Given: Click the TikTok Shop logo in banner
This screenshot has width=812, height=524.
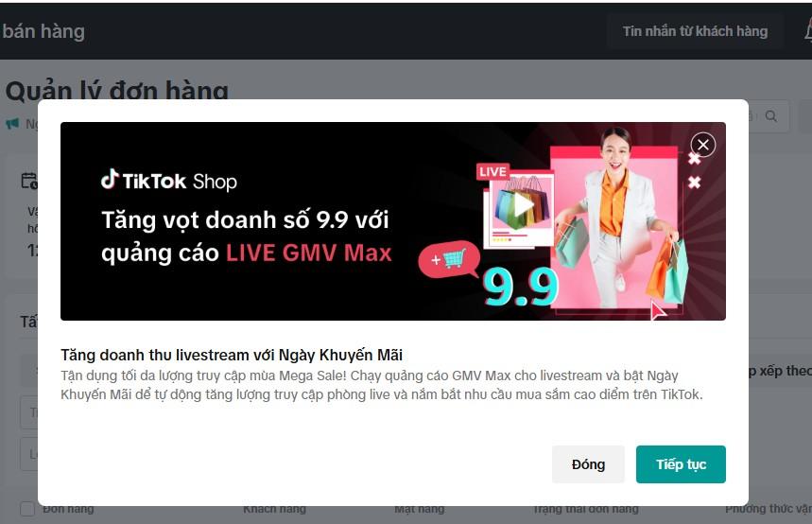Looking at the screenshot, I should pos(169,181).
